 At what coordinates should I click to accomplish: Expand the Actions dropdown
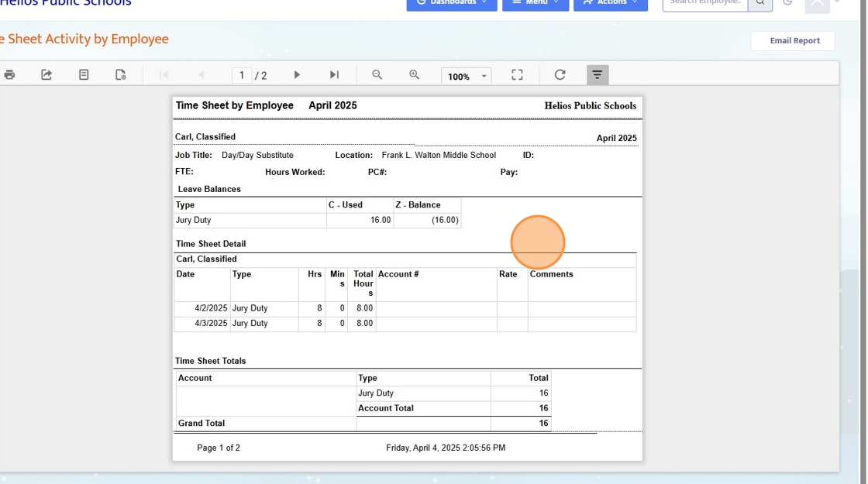pos(611,3)
